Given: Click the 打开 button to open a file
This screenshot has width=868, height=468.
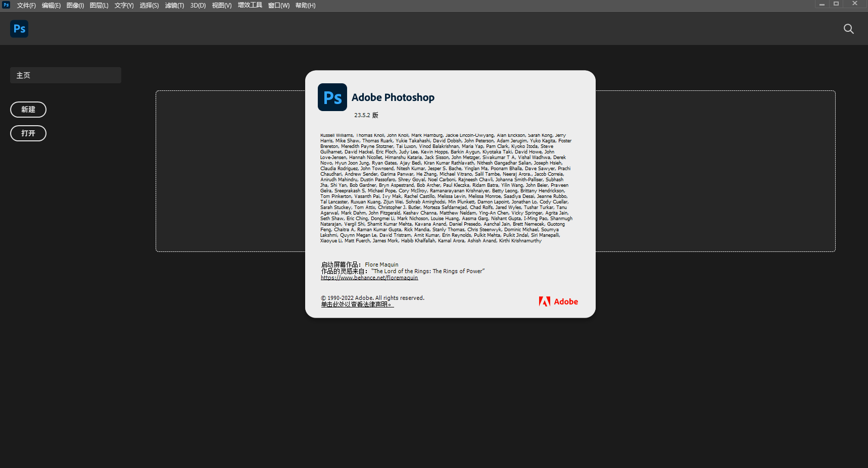Looking at the screenshot, I should 28,133.
